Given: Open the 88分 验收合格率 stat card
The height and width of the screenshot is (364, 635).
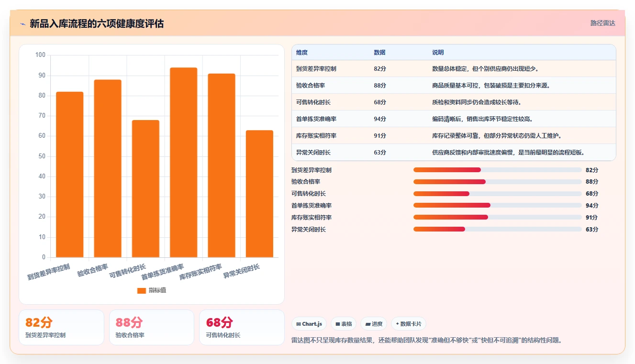Looking at the screenshot, I should tap(152, 327).
